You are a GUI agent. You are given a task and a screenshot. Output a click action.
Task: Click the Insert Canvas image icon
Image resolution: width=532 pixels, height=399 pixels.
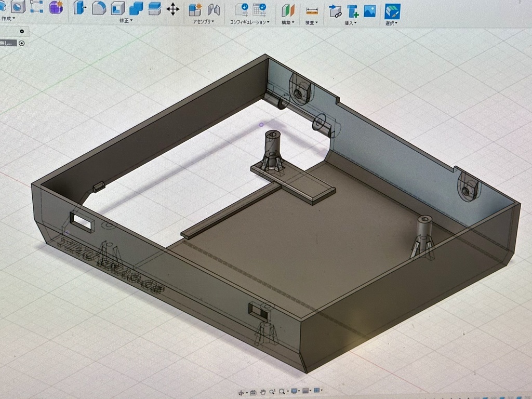coord(370,11)
